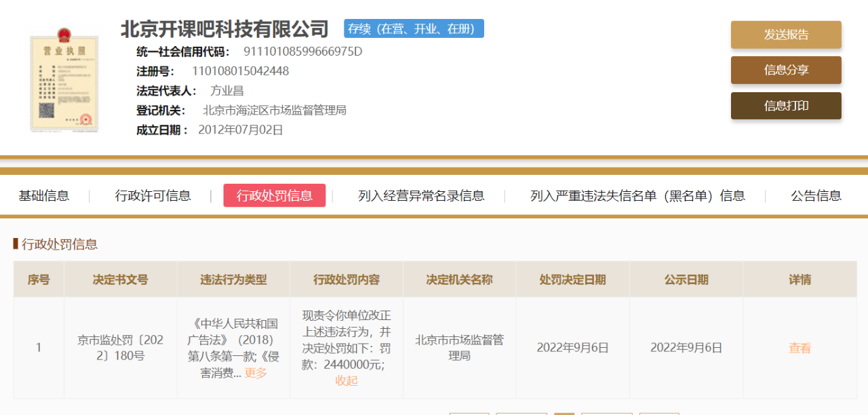Image resolution: width=868 pixels, height=415 pixels.
Task: Click establishment date 2012年07月02日
Action: click(x=241, y=130)
